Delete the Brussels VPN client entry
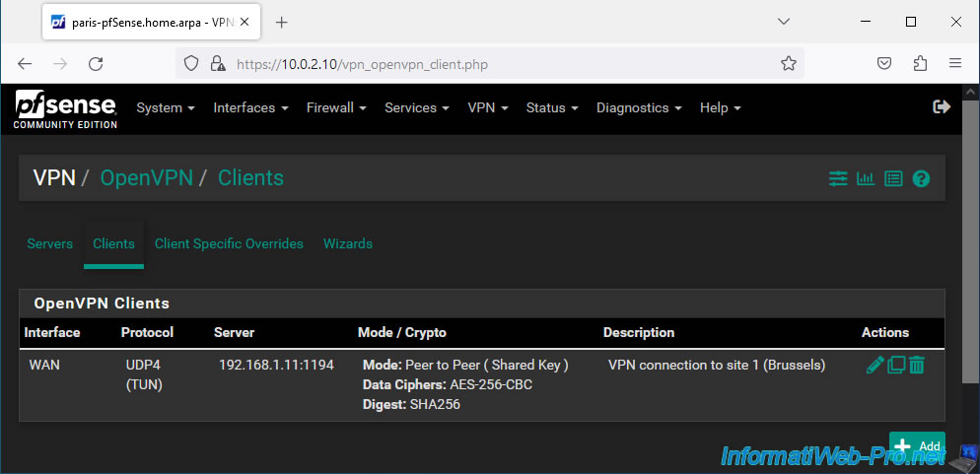The image size is (980, 474). point(916,365)
